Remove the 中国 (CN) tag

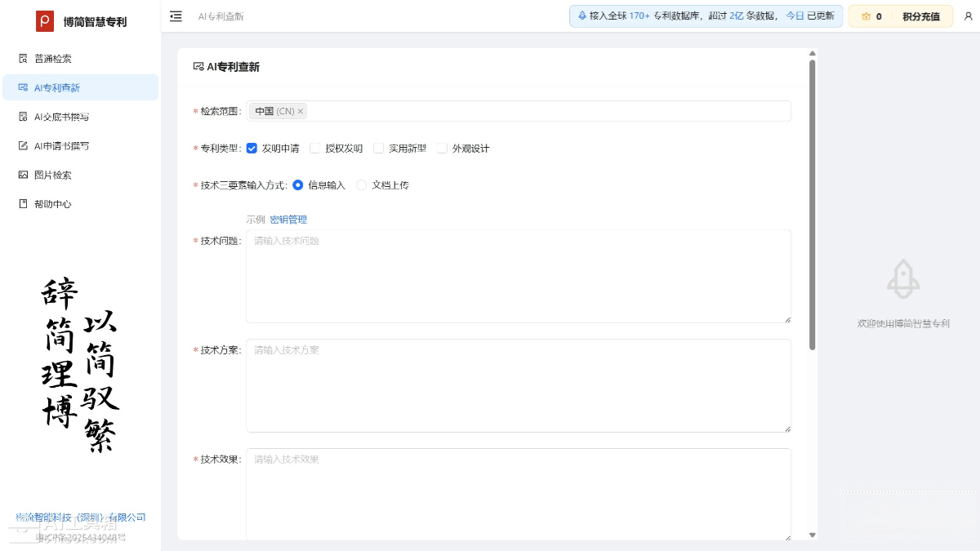pos(301,111)
